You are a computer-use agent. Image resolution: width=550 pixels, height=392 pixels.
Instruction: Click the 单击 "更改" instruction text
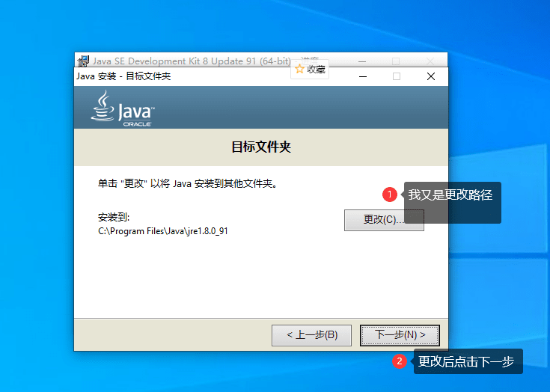(x=187, y=183)
